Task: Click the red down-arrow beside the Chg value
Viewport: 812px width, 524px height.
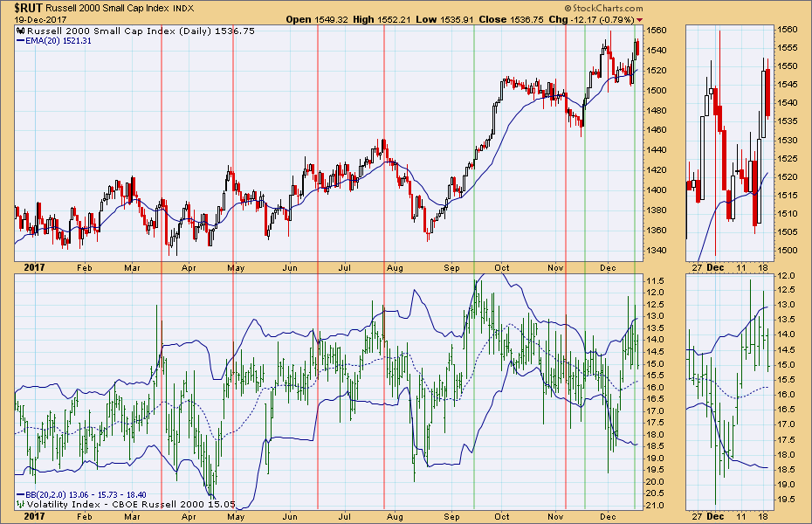Action: click(639, 20)
